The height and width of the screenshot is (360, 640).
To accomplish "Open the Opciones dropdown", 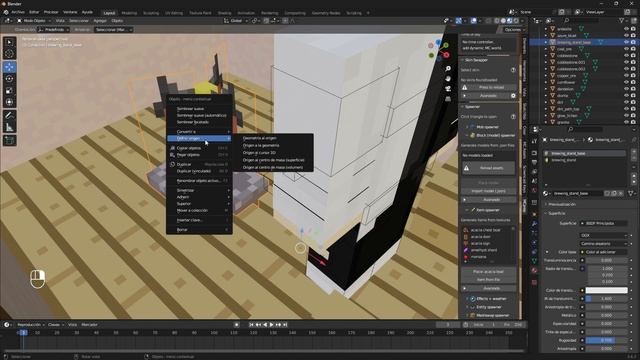I will click(x=513, y=29).
